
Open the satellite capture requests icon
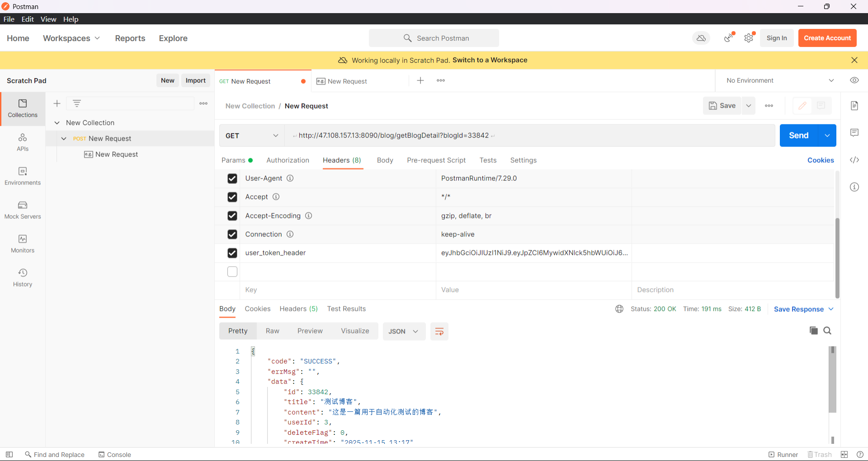[x=729, y=38]
